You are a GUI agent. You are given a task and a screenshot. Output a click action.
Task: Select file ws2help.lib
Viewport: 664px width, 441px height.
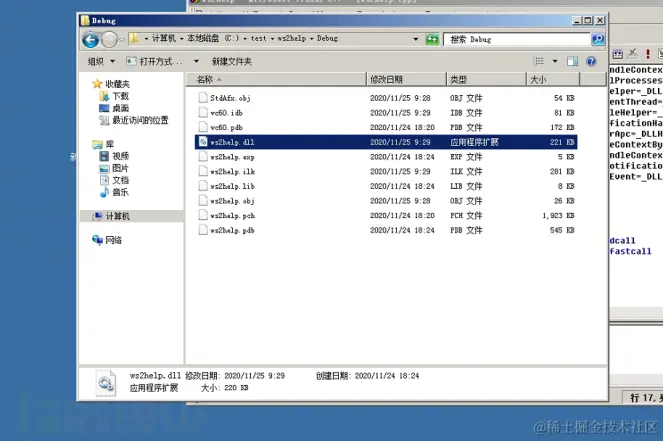pos(232,186)
